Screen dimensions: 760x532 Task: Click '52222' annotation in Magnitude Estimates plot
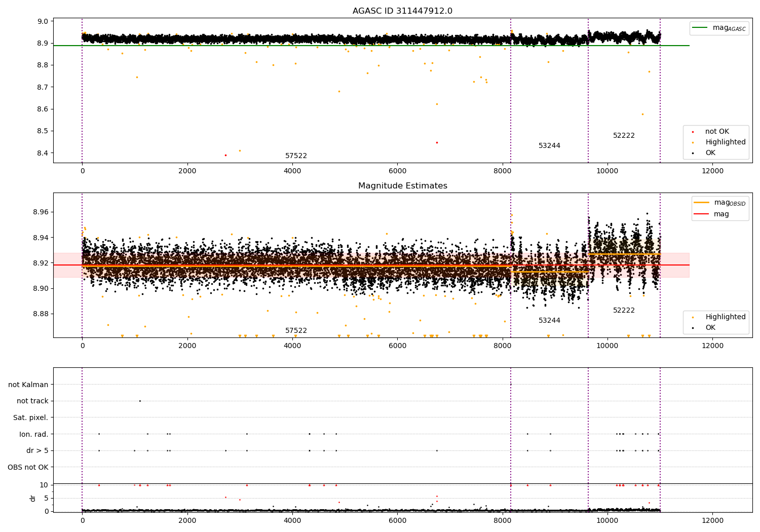(x=624, y=311)
